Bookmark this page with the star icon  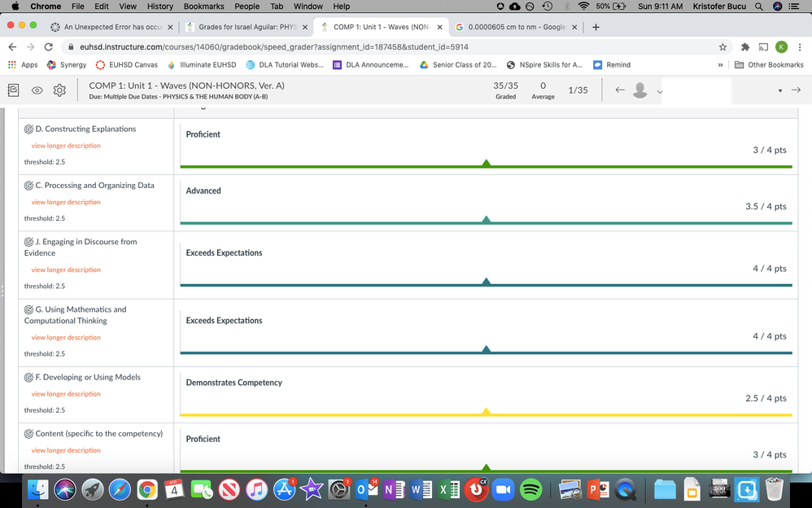[x=723, y=47]
